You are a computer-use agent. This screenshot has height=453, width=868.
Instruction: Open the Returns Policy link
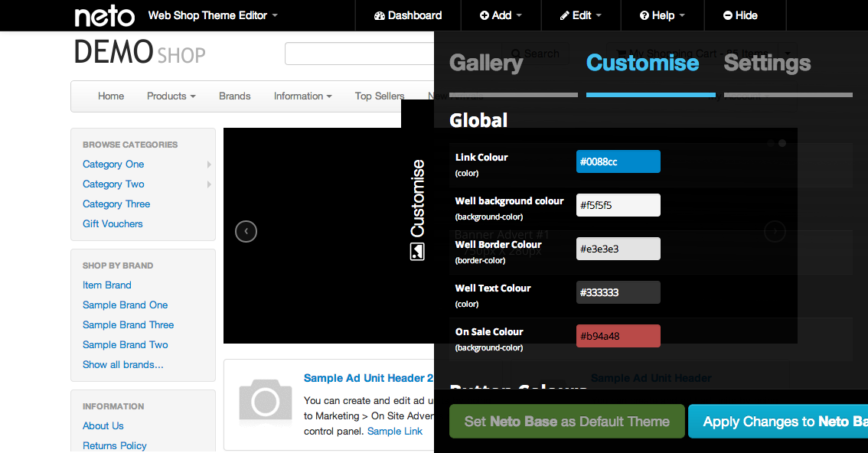115,446
